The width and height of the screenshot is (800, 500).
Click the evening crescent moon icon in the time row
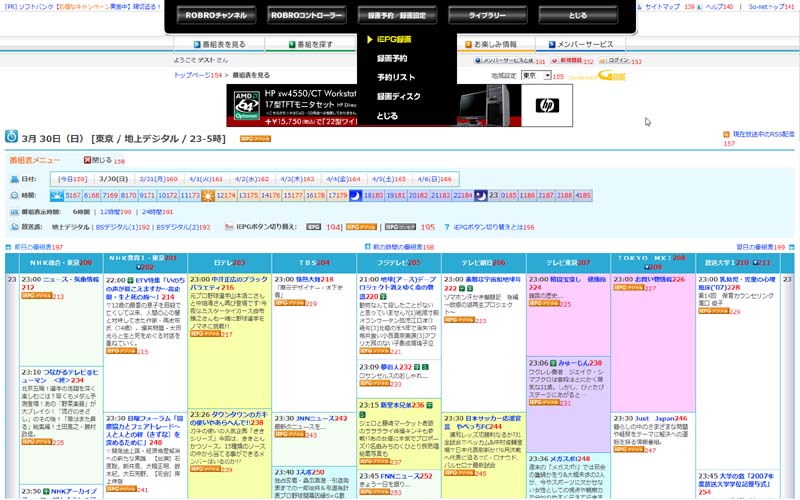[x=356, y=195]
